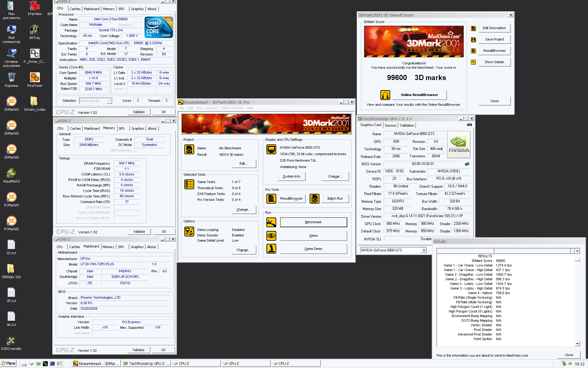This screenshot has height=368, width=588.
Task: Click the '99600 3D marks' score text
Action: coord(417,78)
